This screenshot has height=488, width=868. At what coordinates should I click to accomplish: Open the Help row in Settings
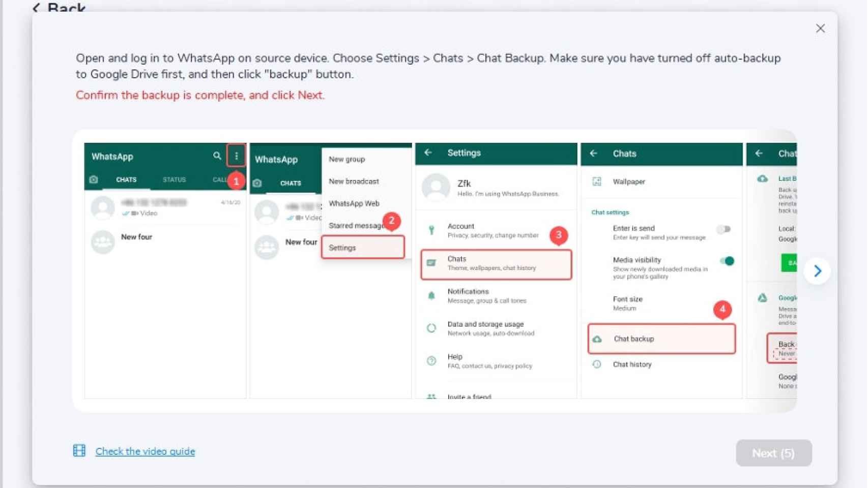tap(496, 361)
